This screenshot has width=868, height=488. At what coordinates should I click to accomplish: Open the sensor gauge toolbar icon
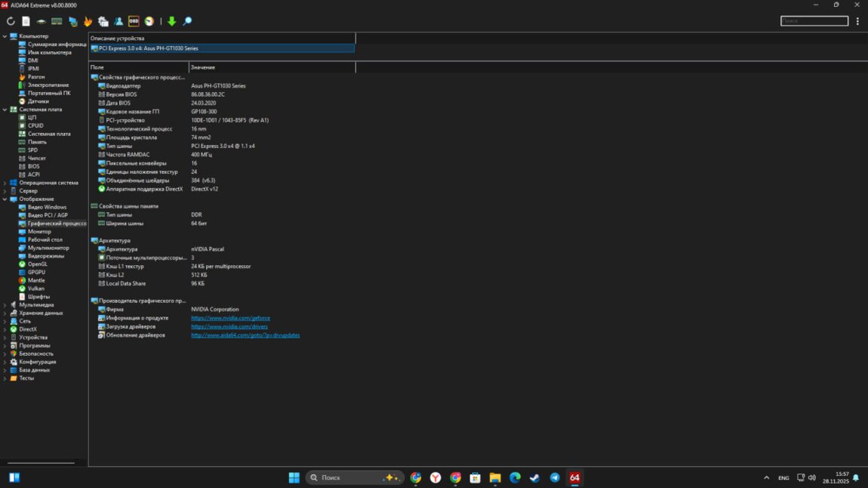point(149,21)
